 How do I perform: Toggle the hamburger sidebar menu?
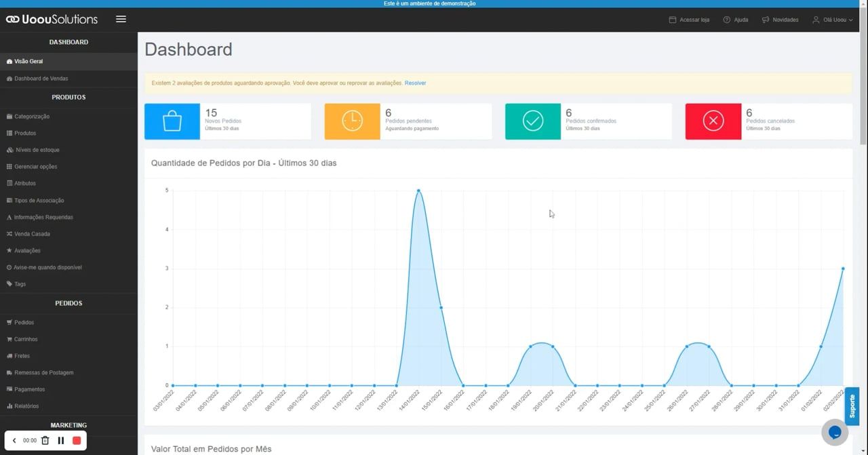click(121, 19)
